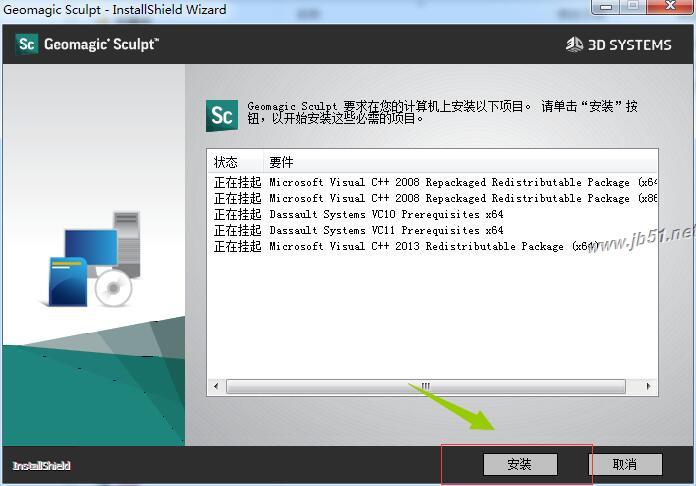Click the 取消 (Cancel) button
The image size is (696, 486).
click(625, 464)
